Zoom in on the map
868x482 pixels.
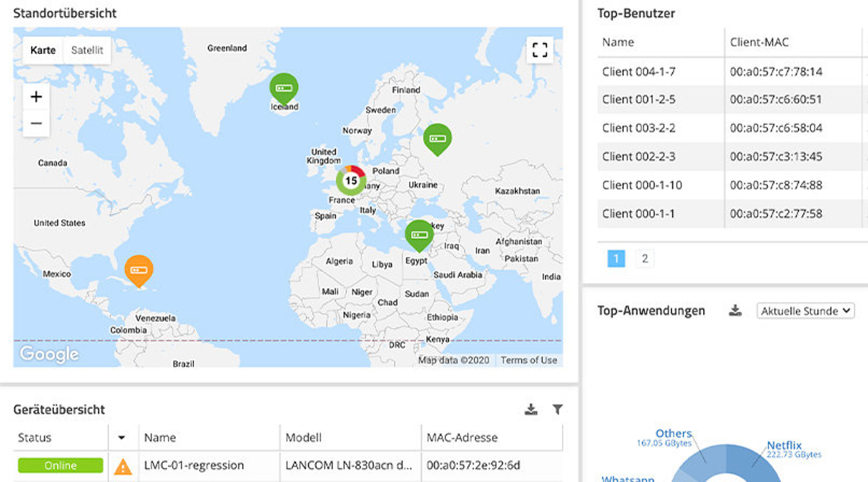coord(36,97)
